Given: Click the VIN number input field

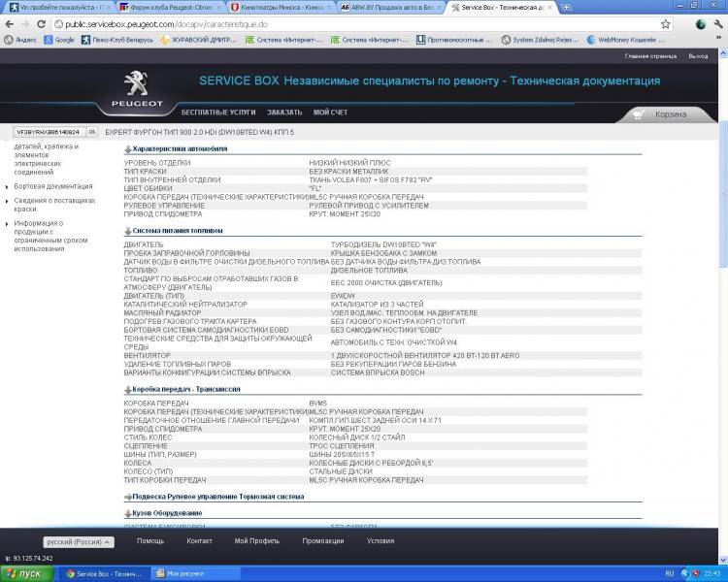Looking at the screenshot, I should coord(49,131).
